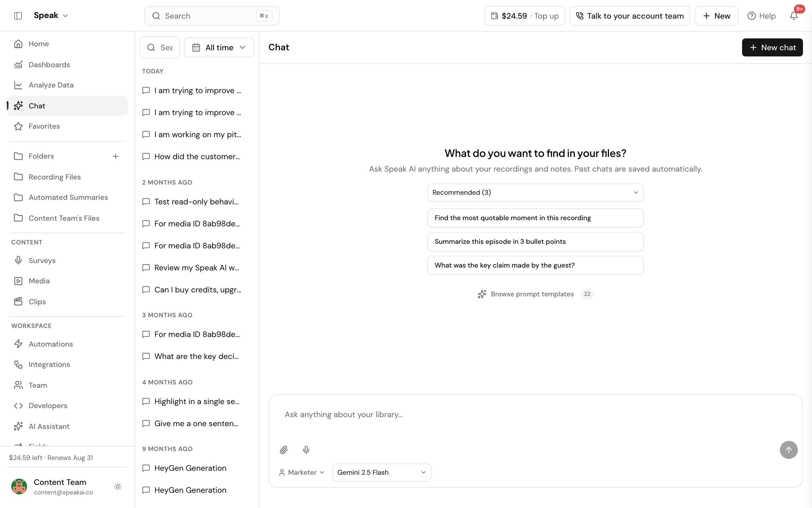Start a New chat
Screen dimensions: 812x508
coord(772,47)
